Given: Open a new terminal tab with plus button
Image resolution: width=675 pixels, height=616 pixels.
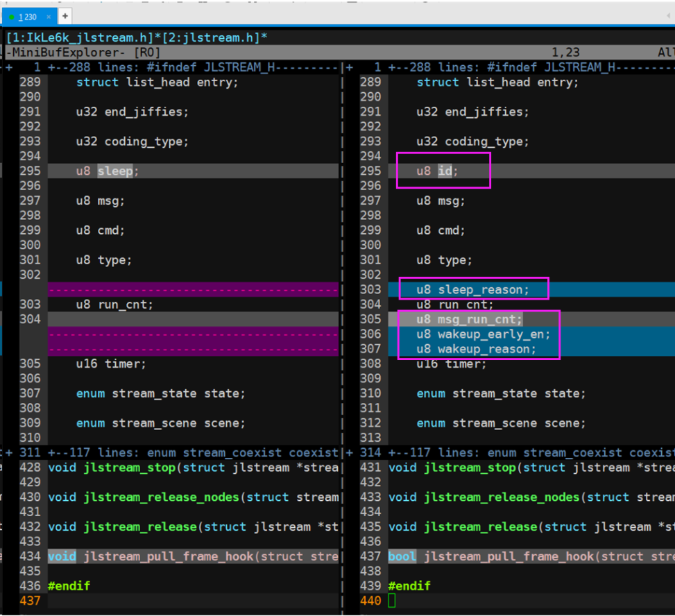Looking at the screenshot, I should [x=65, y=17].
